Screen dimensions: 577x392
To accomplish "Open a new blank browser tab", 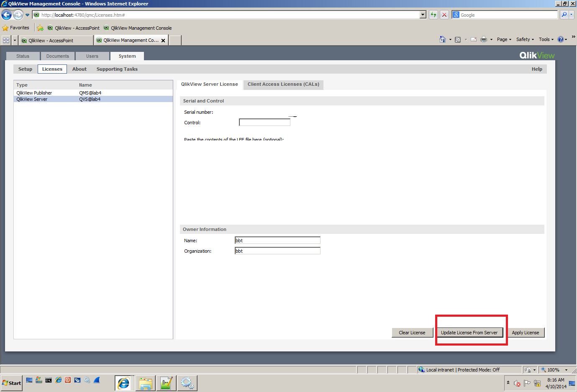I will (175, 40).
